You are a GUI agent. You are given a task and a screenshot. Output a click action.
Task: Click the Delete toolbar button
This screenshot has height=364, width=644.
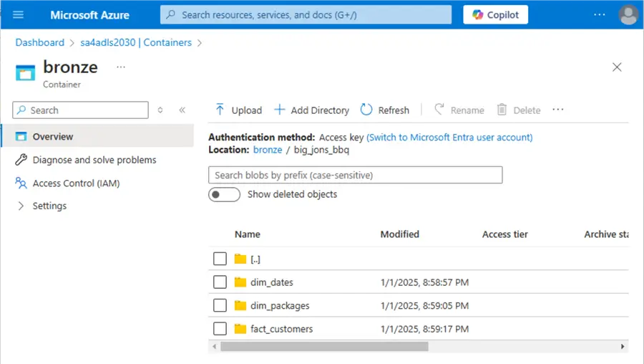click(519, 110)
